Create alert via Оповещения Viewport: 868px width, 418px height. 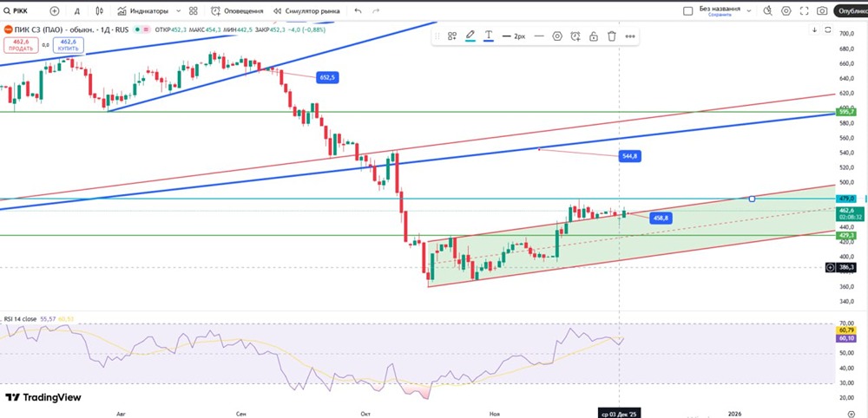(x=237, y=10)
